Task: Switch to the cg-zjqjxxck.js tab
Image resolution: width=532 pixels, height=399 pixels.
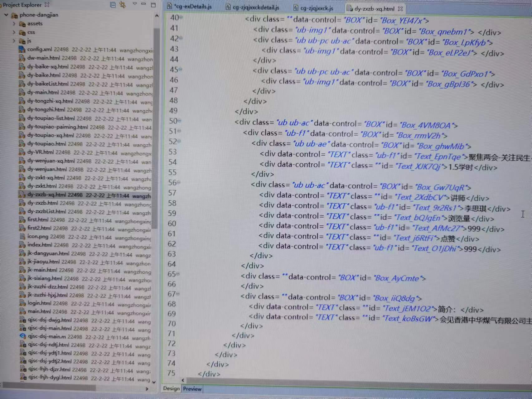Action: (313, 8)
